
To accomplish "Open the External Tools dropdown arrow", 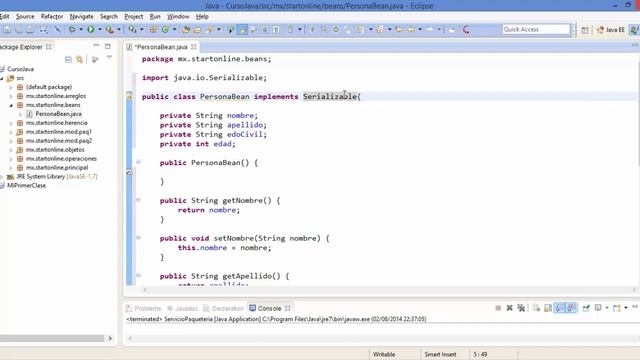I will click(x=119, y=29).
